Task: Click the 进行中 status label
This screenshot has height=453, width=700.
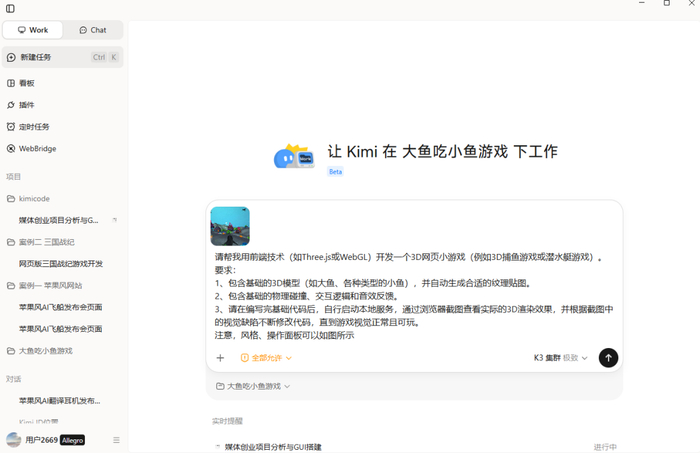Action: point(605,447)
